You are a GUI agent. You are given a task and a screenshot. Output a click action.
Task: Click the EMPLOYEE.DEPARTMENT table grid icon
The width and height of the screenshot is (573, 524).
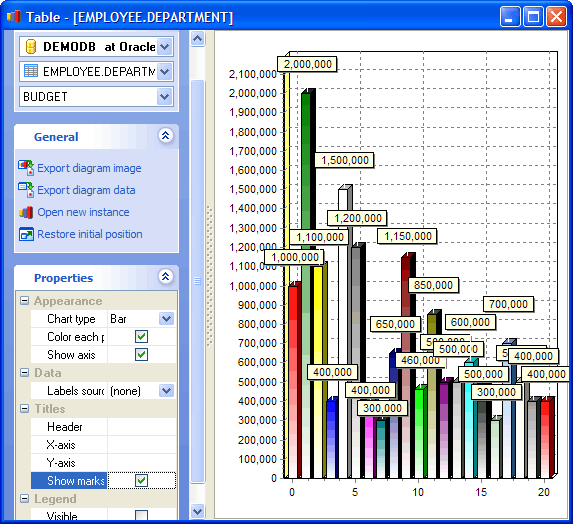pos(31,71)
